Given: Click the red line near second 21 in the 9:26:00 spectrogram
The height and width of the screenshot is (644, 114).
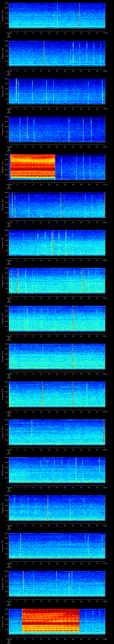Looking at the screenshot, I should pyautogui.click(x=43, y=394).
